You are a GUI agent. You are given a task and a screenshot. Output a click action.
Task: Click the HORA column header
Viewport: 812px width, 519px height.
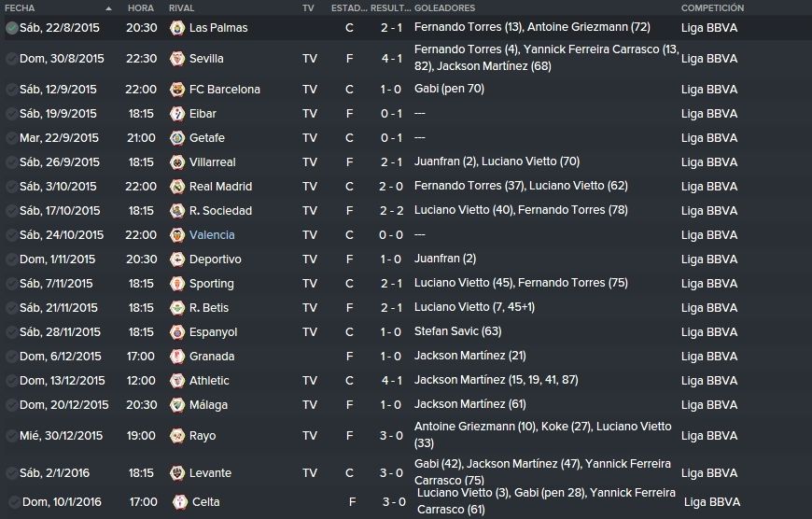(141, 8)
